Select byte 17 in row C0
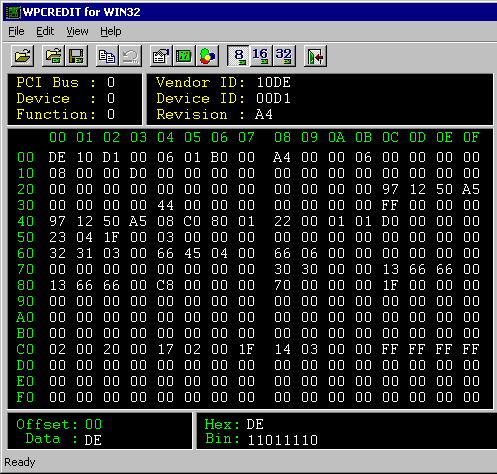497x474 pixels. click(165, 349)
